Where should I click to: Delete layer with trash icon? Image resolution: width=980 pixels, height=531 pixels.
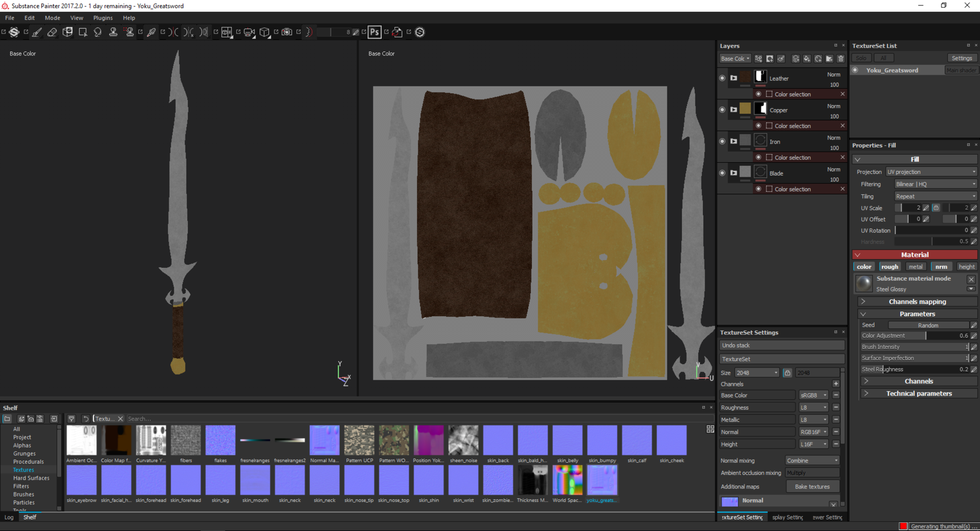pyautogui.click(x=841, y=58)
